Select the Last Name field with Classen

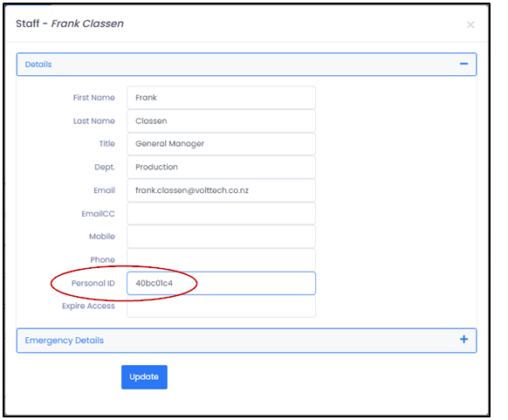click(x=221, y=120)
